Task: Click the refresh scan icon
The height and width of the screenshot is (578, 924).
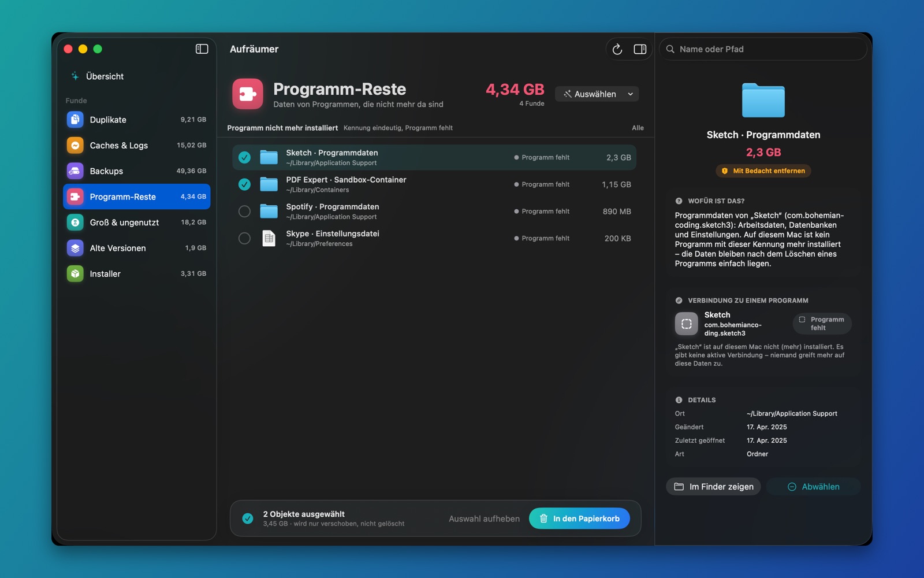Action: [x=617, y=49]
